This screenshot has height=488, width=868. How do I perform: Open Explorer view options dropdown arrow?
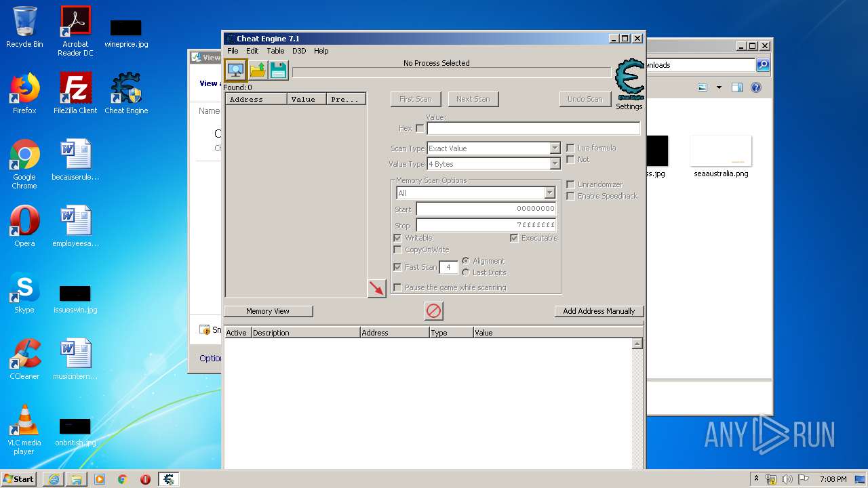click(719, 87)
